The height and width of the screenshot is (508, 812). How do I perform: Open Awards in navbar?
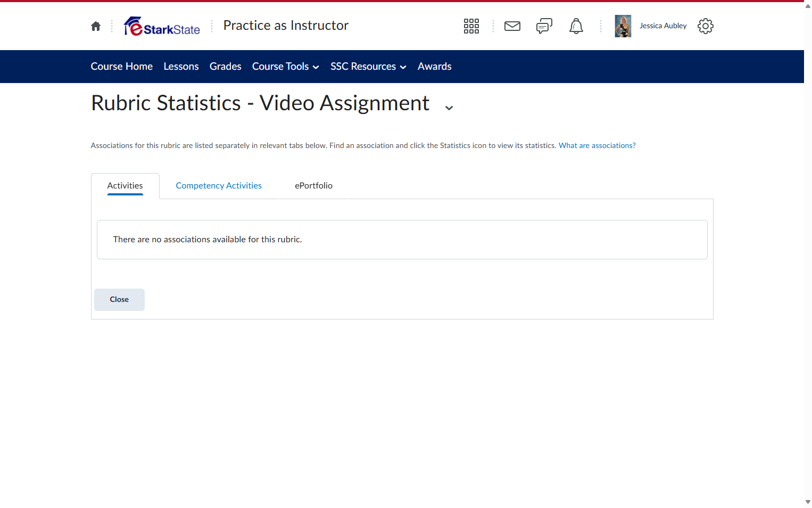click(435, 67)
